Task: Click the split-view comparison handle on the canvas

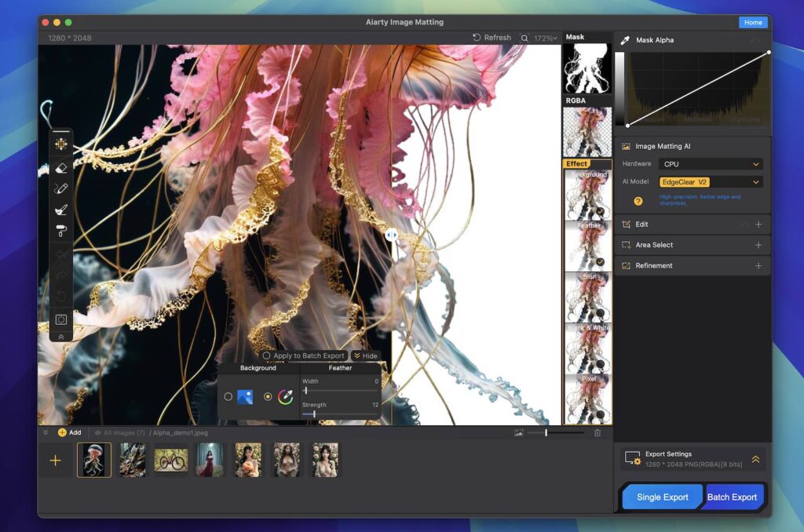Action: [391, 235]
